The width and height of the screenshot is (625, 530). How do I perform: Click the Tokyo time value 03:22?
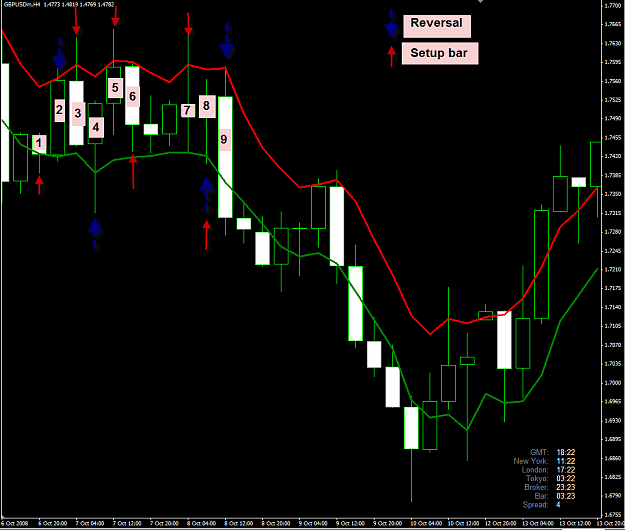pos(566,479)
